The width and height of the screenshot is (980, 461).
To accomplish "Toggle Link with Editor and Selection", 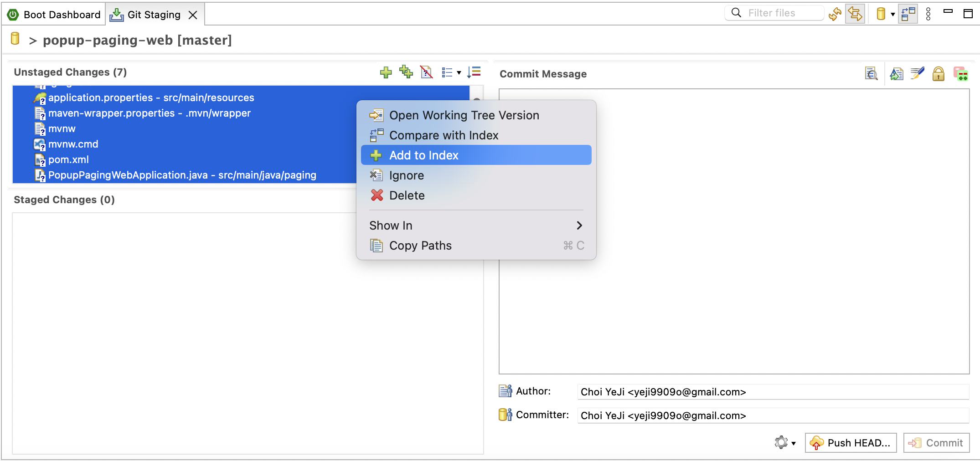I will coord(855,14).
